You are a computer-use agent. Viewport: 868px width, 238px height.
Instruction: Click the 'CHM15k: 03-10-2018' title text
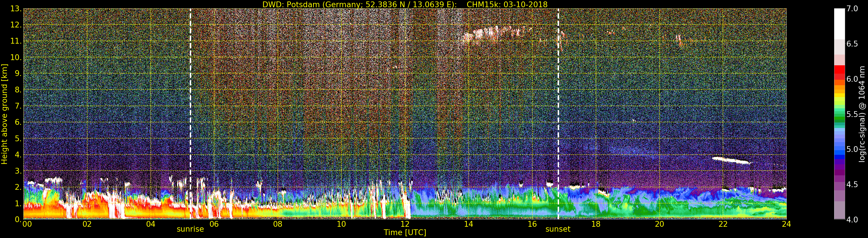pyautogui.click(x=507, y=4)
